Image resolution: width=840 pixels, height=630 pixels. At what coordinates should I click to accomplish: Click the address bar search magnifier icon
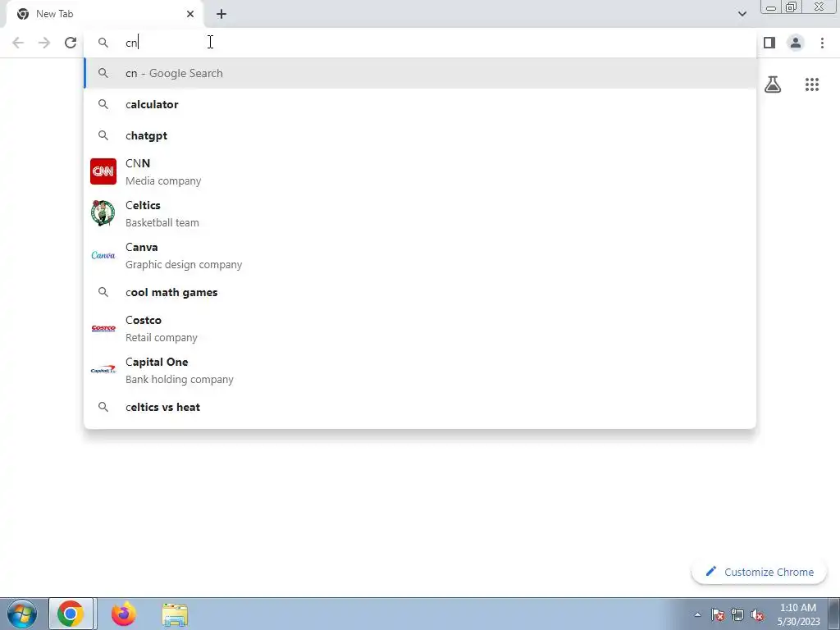[x=103, y=43]
